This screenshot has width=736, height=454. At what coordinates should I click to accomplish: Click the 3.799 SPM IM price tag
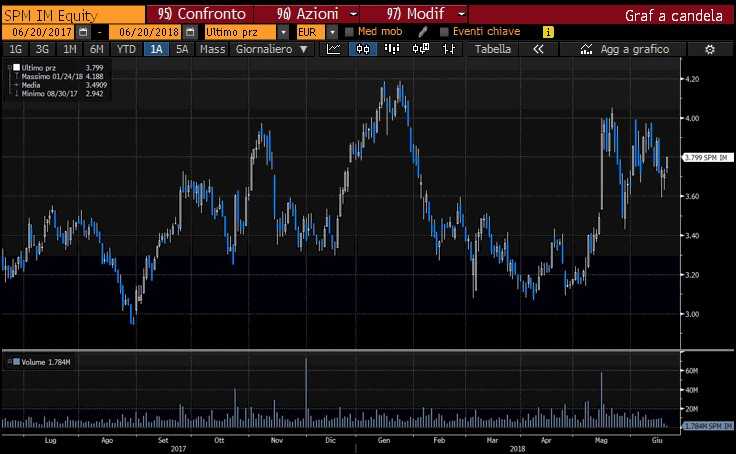coord(707,157)
